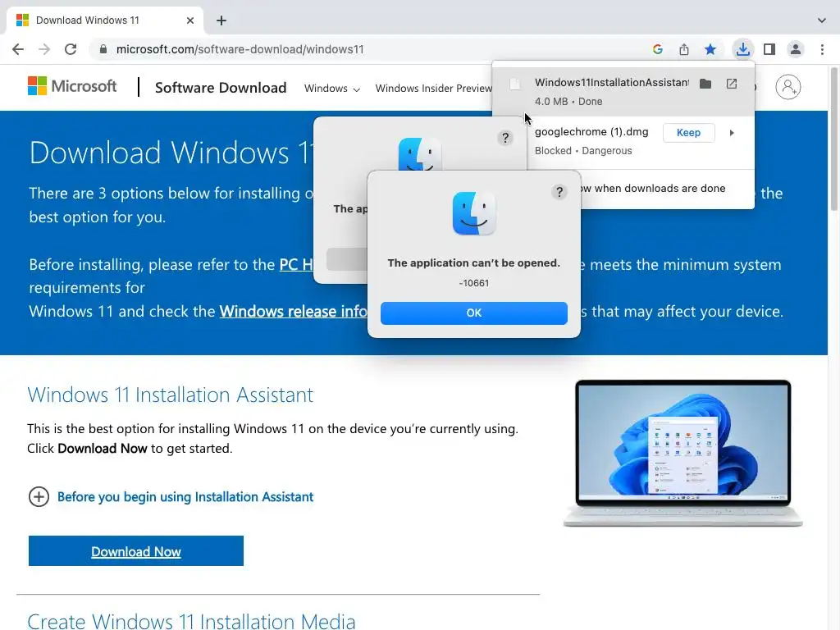This screenshot has width=840, height=630.
Task: Keep the blocked googlechrome (1).dmg download
Action: click(688, 133)
